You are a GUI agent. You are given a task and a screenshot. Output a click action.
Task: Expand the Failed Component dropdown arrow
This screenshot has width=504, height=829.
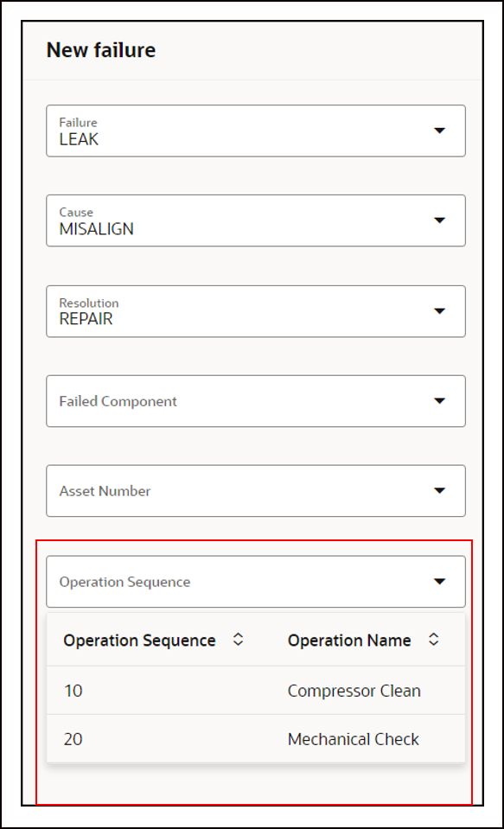[x=439, y=401]
